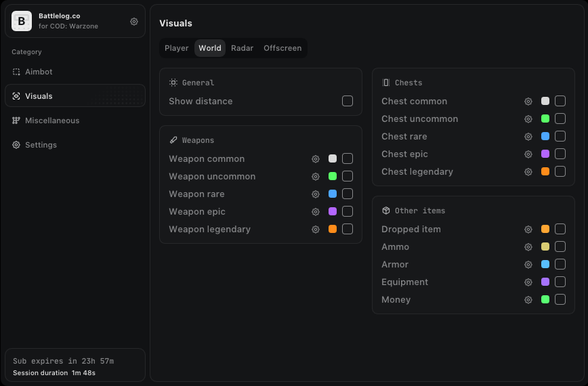Select the Aimbot crosshair icon in sidebar

pos(16,72)
